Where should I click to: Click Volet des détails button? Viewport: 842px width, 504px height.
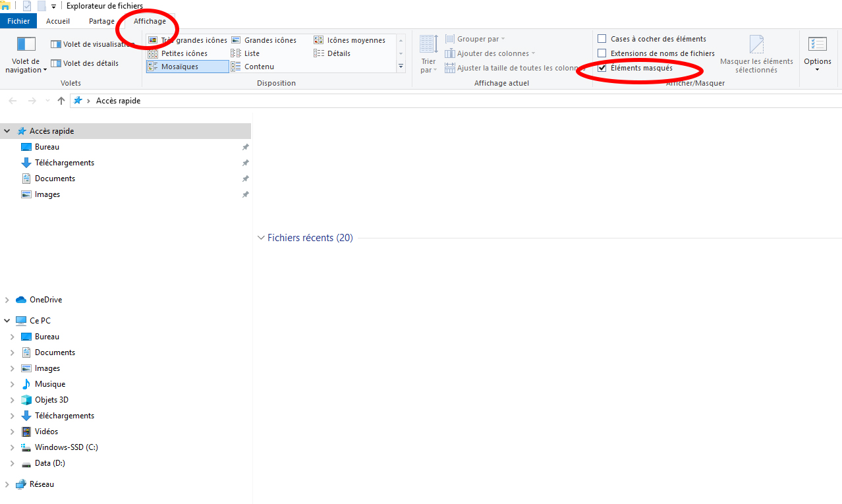[x=84, y=63]
